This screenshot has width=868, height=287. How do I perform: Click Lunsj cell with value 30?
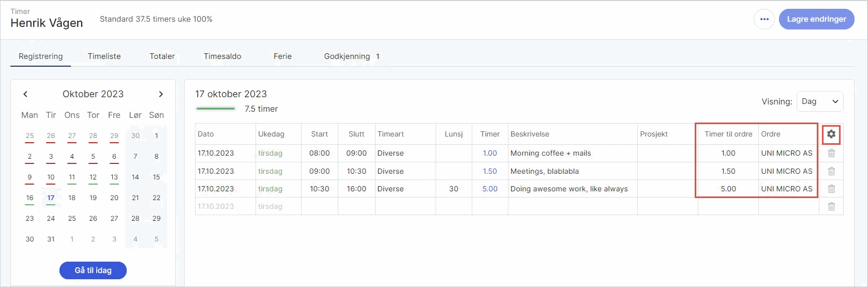(x=454, y=189)
